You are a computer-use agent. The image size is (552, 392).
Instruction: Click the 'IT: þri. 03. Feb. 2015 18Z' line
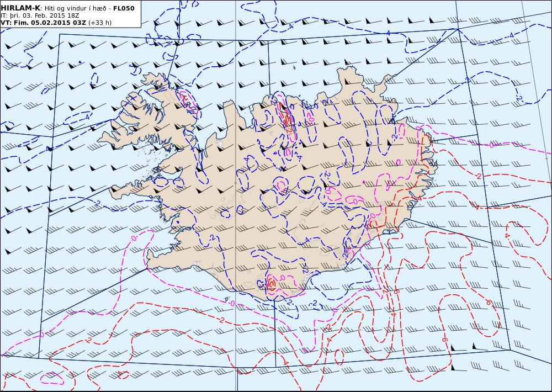[x=40, y=15]
